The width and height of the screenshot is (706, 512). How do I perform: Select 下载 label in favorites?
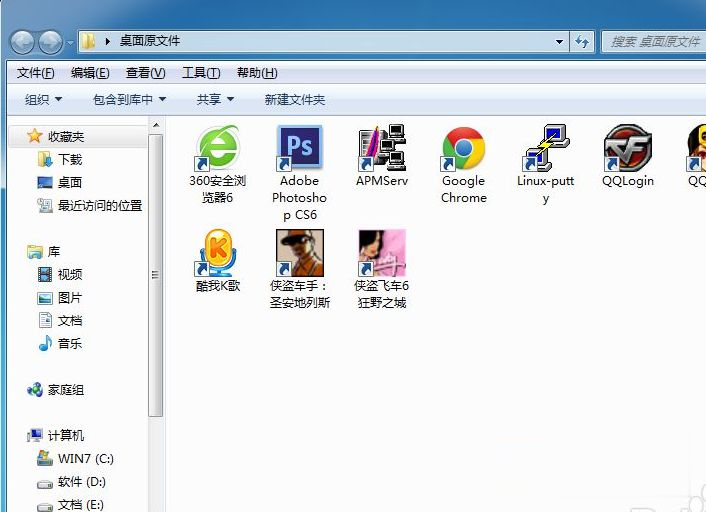point(70,159)
